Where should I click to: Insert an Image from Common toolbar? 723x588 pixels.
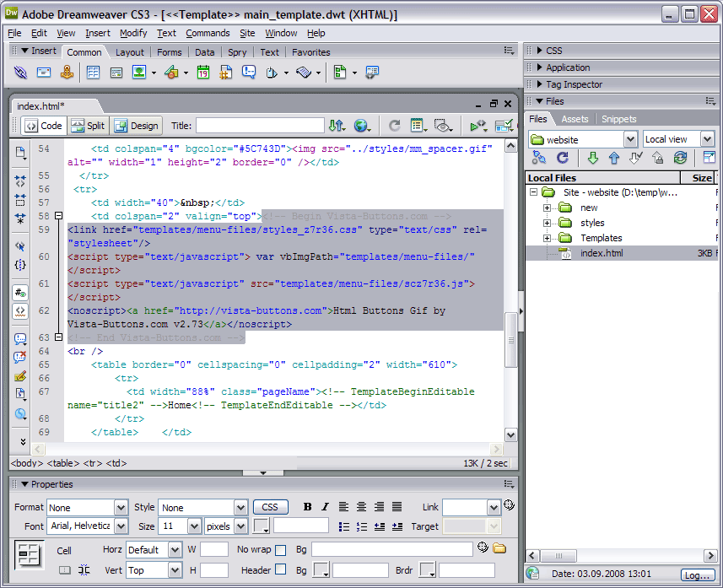click(x=139, y=73)
